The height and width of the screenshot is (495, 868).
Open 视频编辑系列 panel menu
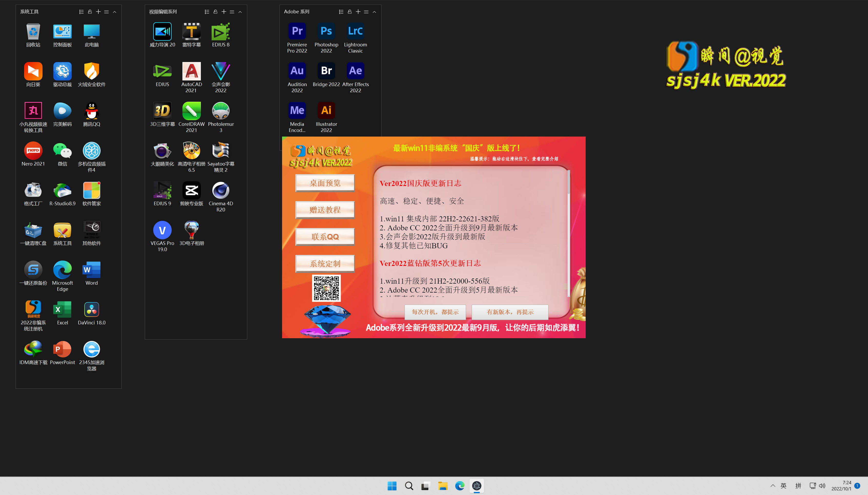(x=232, y=12)
